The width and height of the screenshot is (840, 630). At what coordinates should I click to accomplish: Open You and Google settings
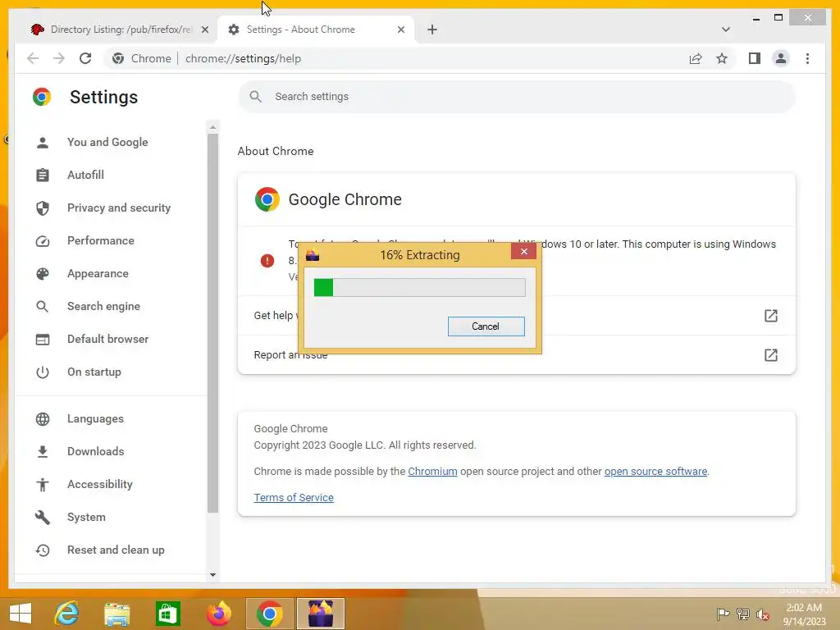coord(107,142)
